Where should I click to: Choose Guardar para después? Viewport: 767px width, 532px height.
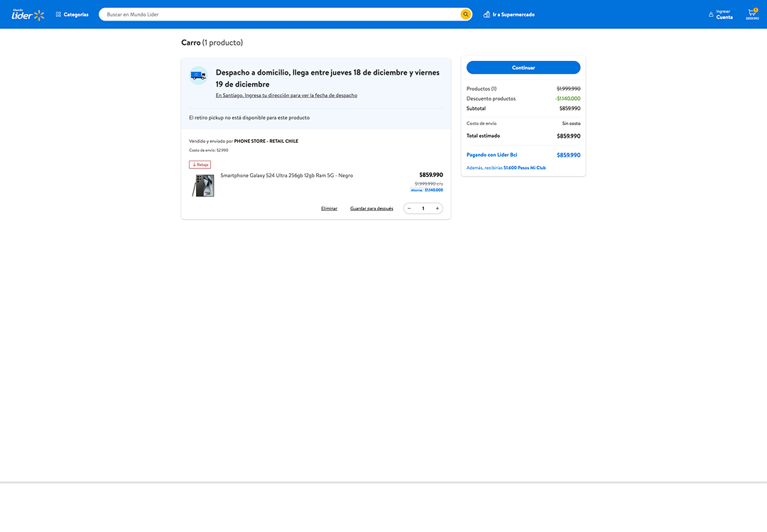tap(371, 209)
